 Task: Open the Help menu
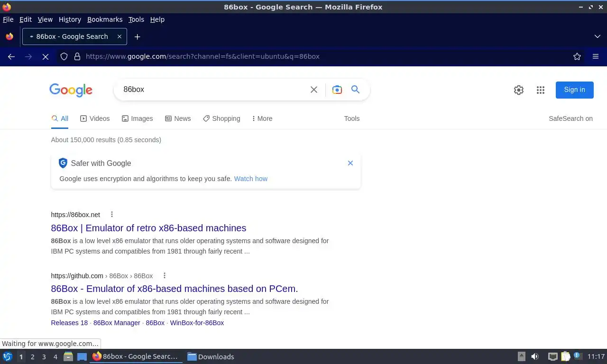157,19
